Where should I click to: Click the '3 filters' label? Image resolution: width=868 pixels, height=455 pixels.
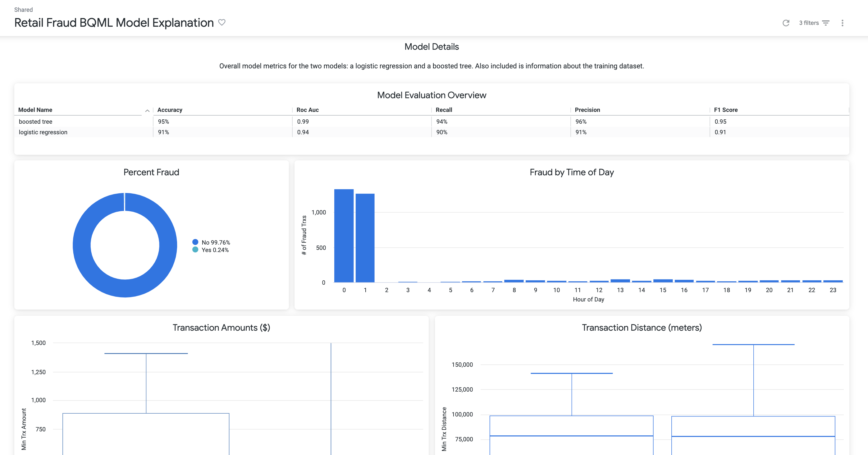click(x=809, y=23)
